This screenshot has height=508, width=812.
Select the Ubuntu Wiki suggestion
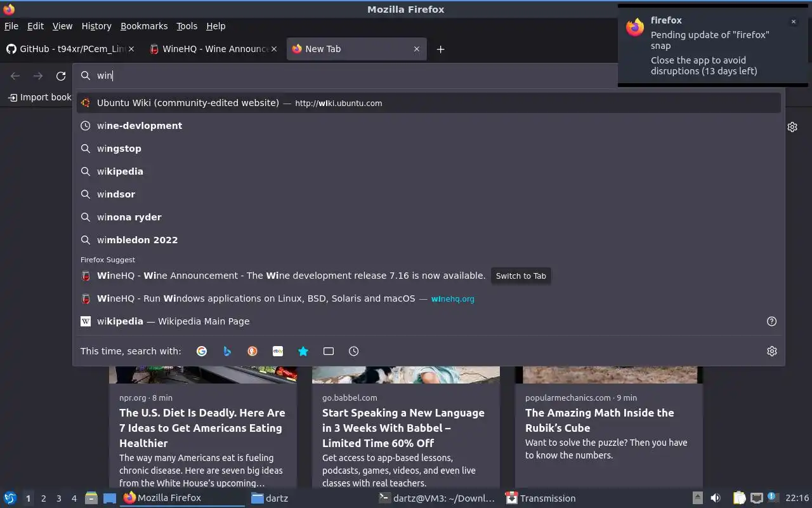429,103
